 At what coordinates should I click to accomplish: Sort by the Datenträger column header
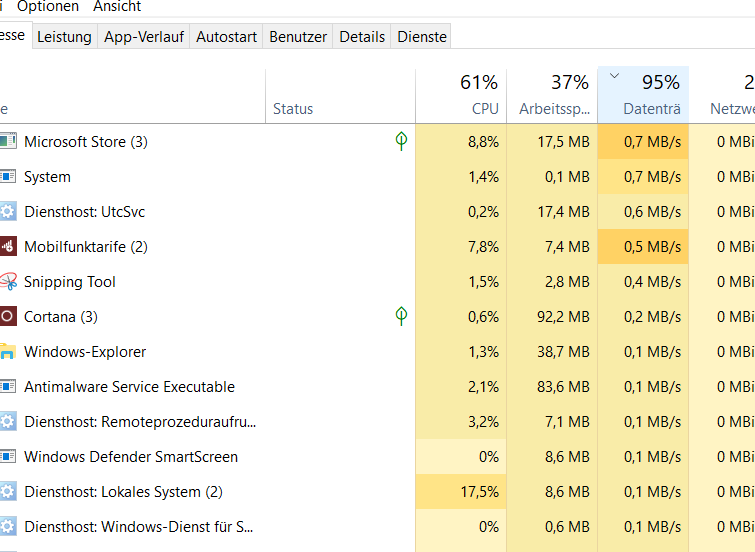(643, 95)
